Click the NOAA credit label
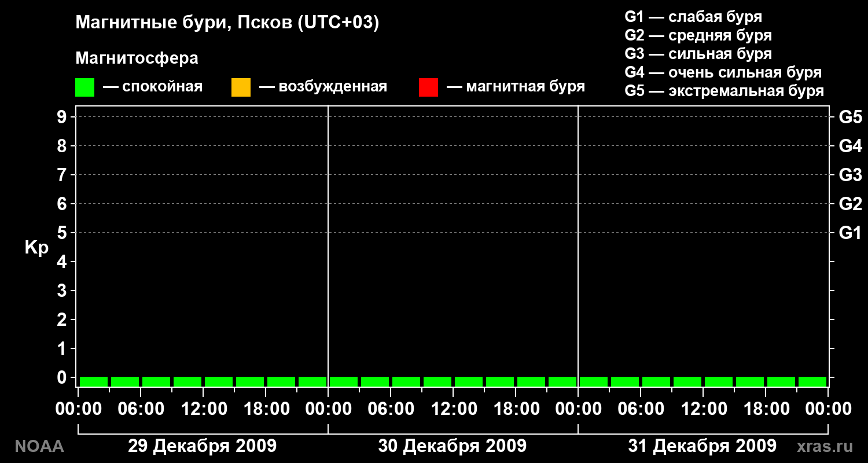 39,446
